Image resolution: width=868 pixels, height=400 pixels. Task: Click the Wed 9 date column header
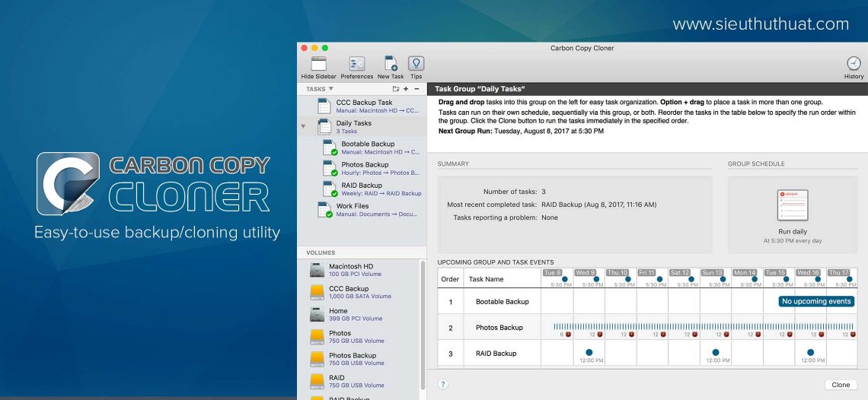point(585,273)
